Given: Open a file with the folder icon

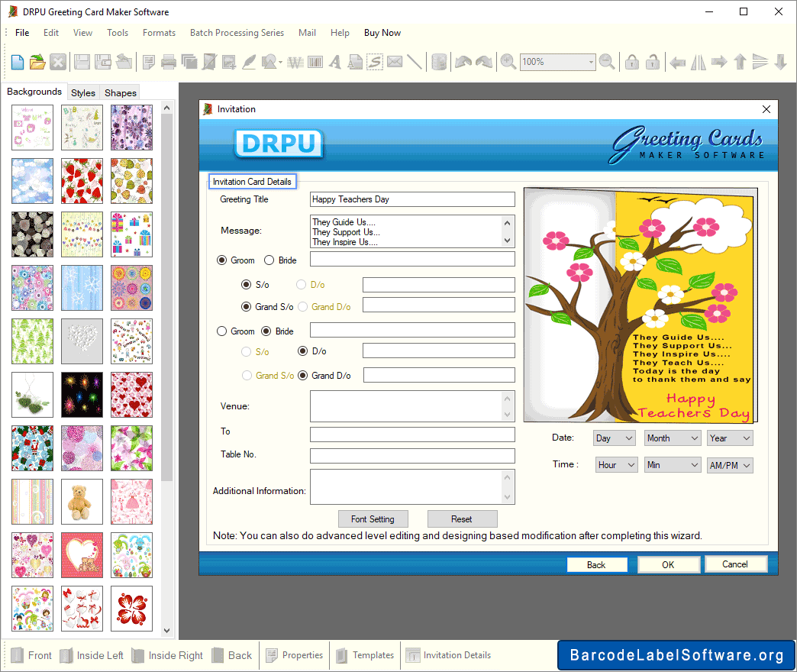Looking at the screenshot, I should (x=37, y=62).
